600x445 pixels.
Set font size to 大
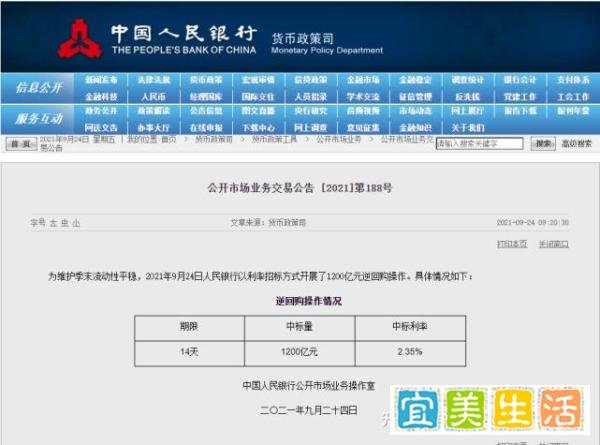(x=53, y=223)
